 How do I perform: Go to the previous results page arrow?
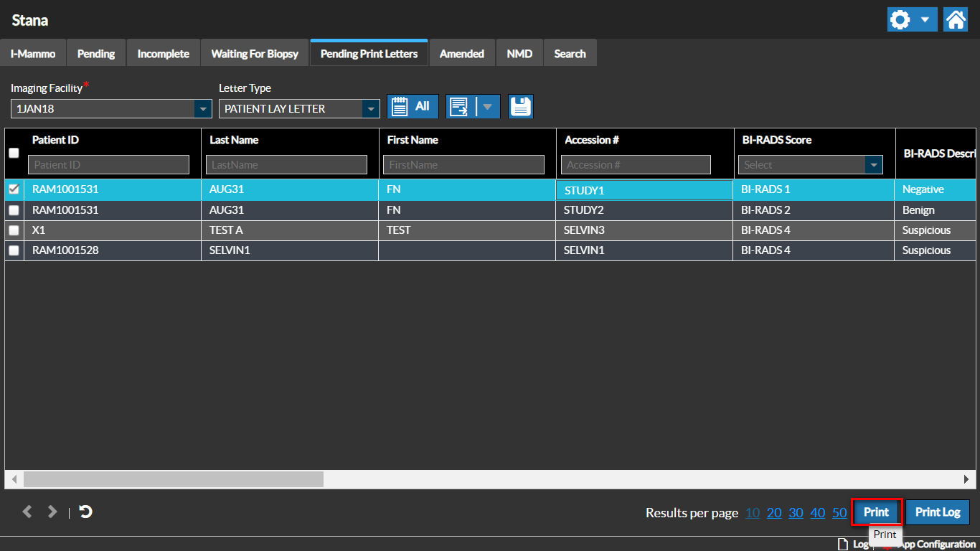[27, 512]
